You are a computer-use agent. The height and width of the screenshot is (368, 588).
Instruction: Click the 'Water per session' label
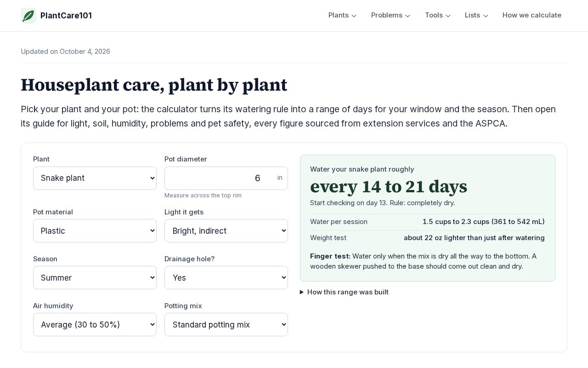point(339,222)
